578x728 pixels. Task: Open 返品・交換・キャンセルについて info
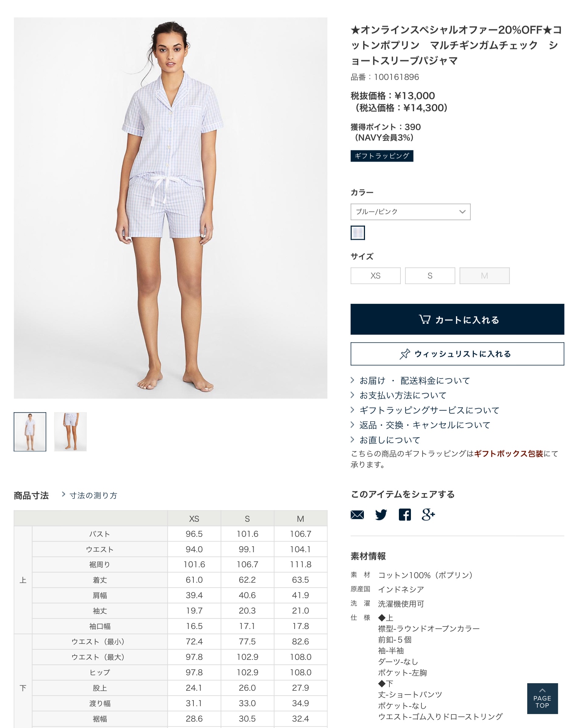click(425, 425)
